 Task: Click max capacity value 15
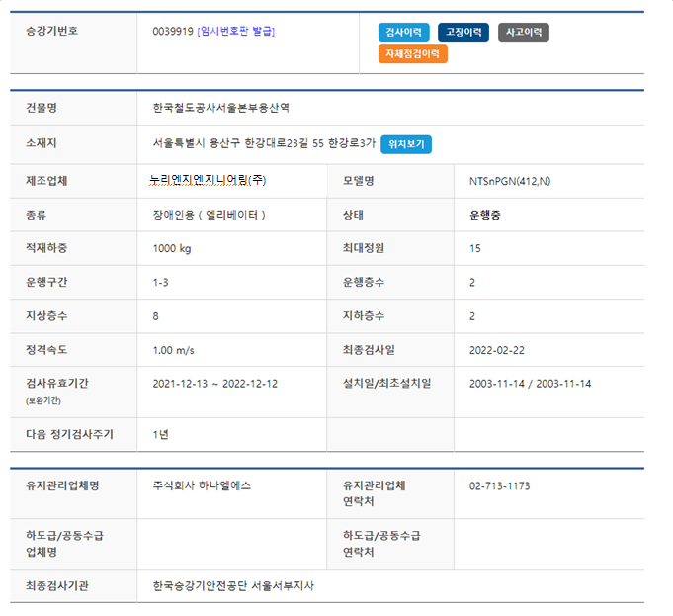tap(474, 249)
